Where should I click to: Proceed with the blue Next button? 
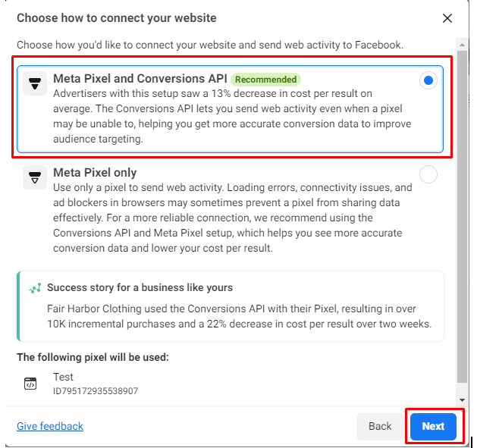coord(433,427)
